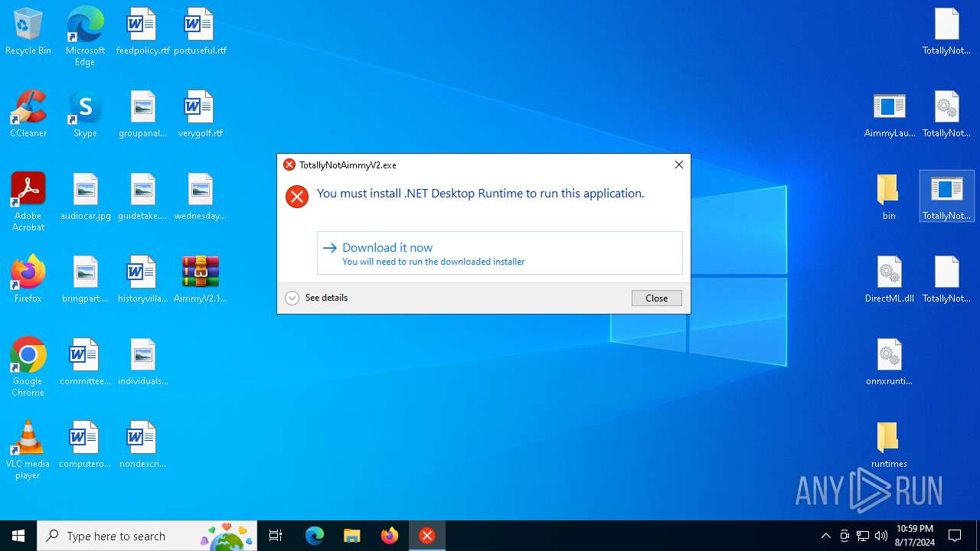
Task: Open Microsoft Edge shortcut on the desktop
Action: tap(85, 36)
